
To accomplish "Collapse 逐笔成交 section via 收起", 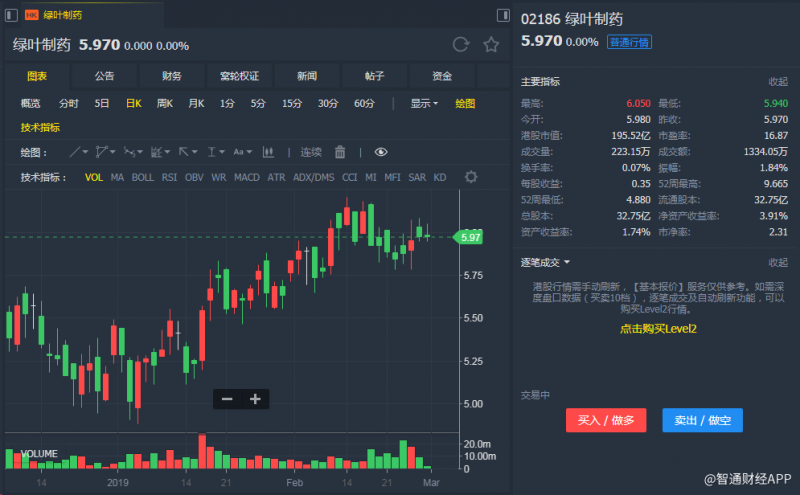I will point(778,263).
